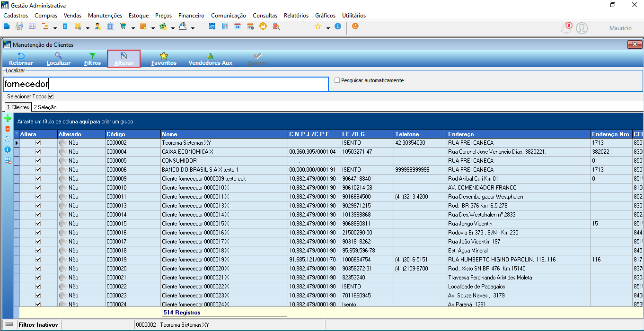This screenshot has height=331, width=644.
Task: Click the Código column header
Action: point(133,134)
